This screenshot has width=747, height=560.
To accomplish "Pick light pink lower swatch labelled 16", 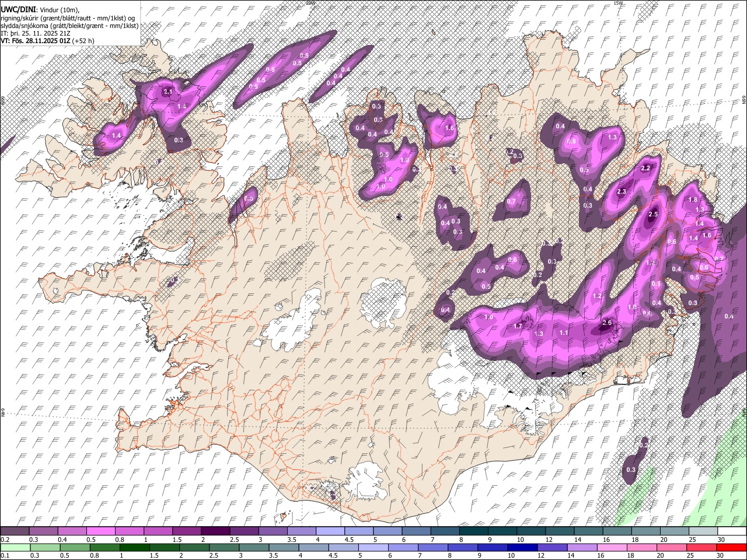I will coord(612,547).
